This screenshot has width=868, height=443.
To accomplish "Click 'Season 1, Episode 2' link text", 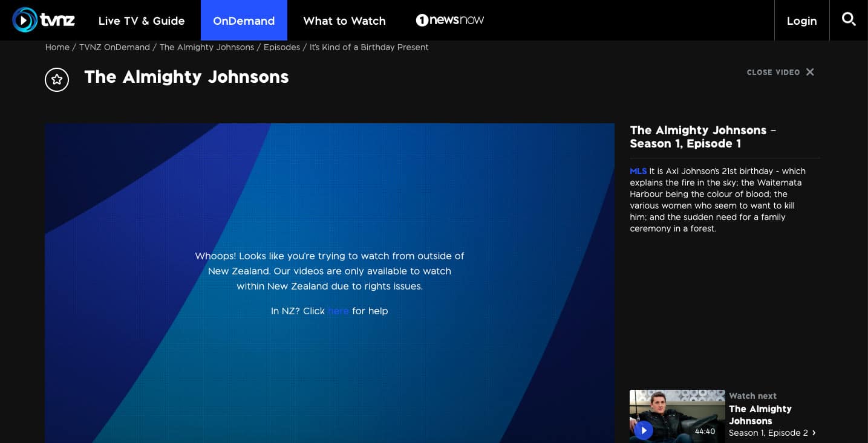I will tap(768, 433).
